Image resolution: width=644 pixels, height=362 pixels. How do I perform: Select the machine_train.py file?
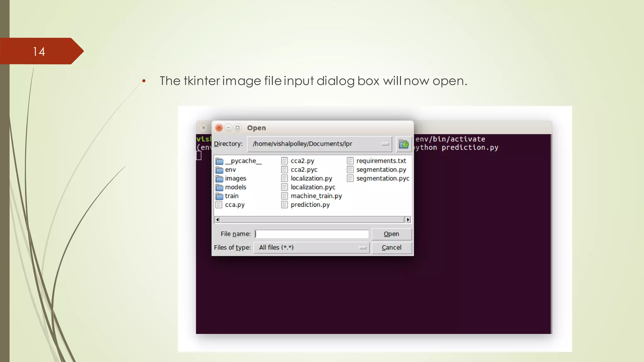click(316, 196)
